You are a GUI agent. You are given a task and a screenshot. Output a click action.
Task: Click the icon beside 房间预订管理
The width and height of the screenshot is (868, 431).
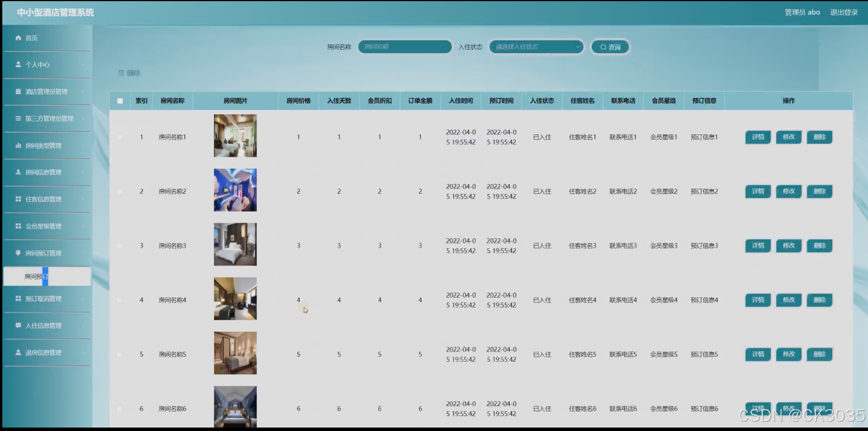click(x=18, y=253)
